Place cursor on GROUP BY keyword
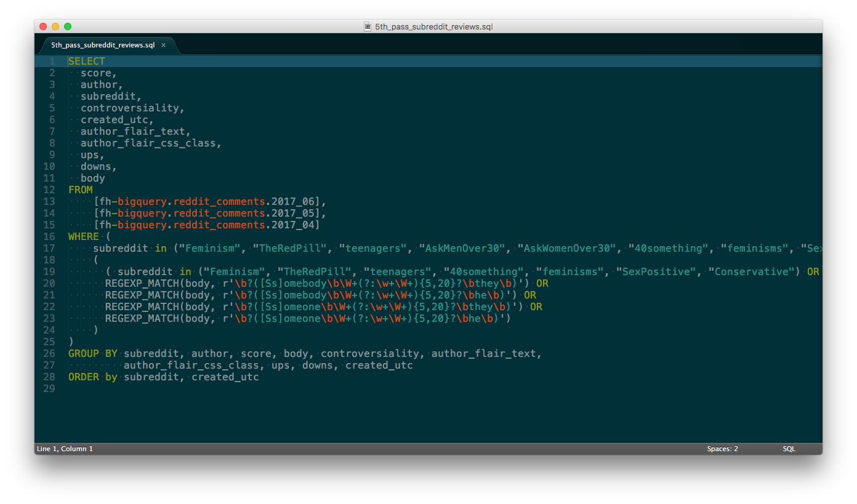The height and width of the screenshot is (504, 857). tap(92, 353)
